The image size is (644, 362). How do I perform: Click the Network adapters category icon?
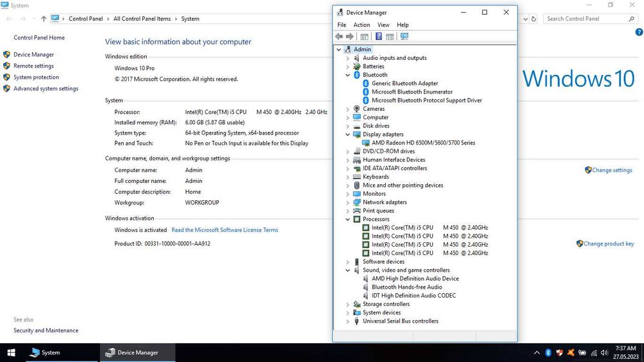(x=357, y=202)
